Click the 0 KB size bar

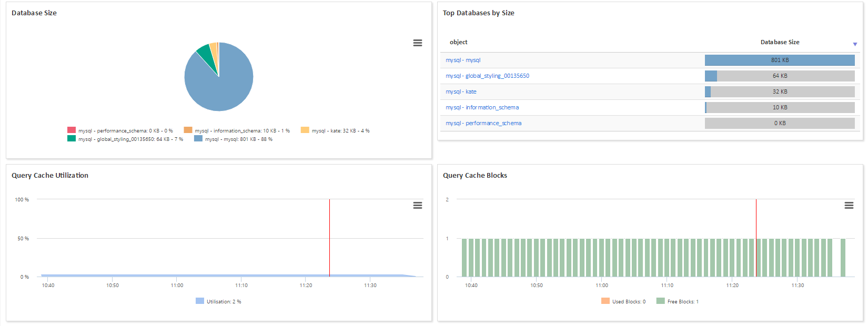[780, 123]
